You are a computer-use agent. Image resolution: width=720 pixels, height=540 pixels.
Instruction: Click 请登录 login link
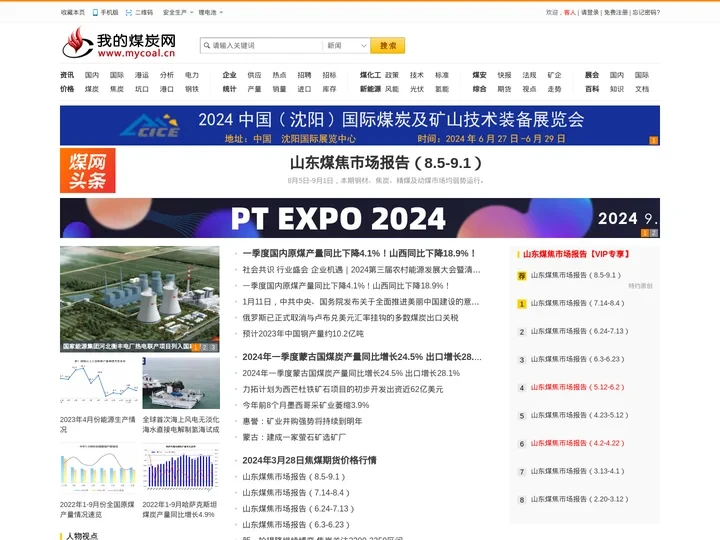coord(590,12)
